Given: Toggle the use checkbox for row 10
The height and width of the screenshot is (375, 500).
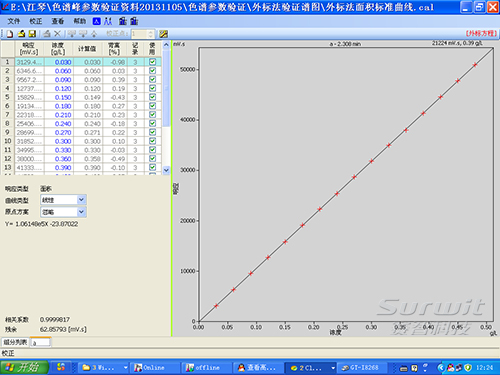Looking at the screenshot, I should click(x=152, y=141).
